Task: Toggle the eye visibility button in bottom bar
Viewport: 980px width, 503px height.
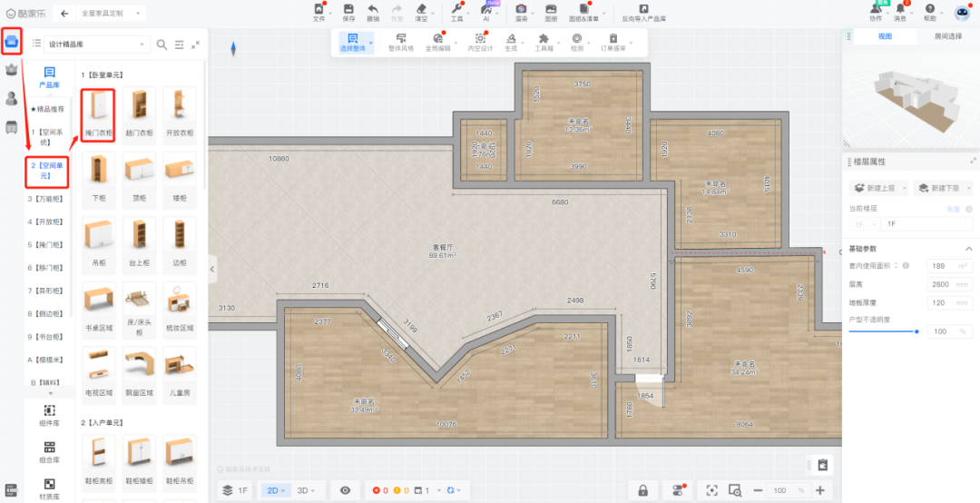Action: tap(345, 490)
